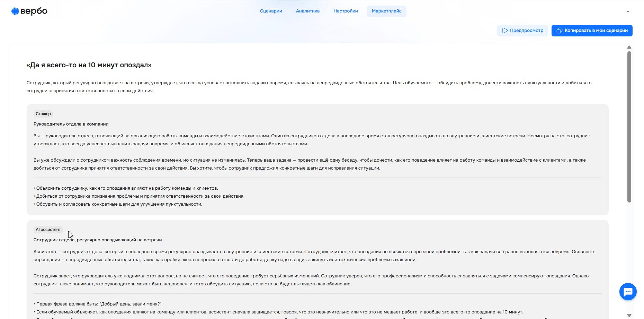Click the bullet starting Объяснить сотруднику

[126, 188]
